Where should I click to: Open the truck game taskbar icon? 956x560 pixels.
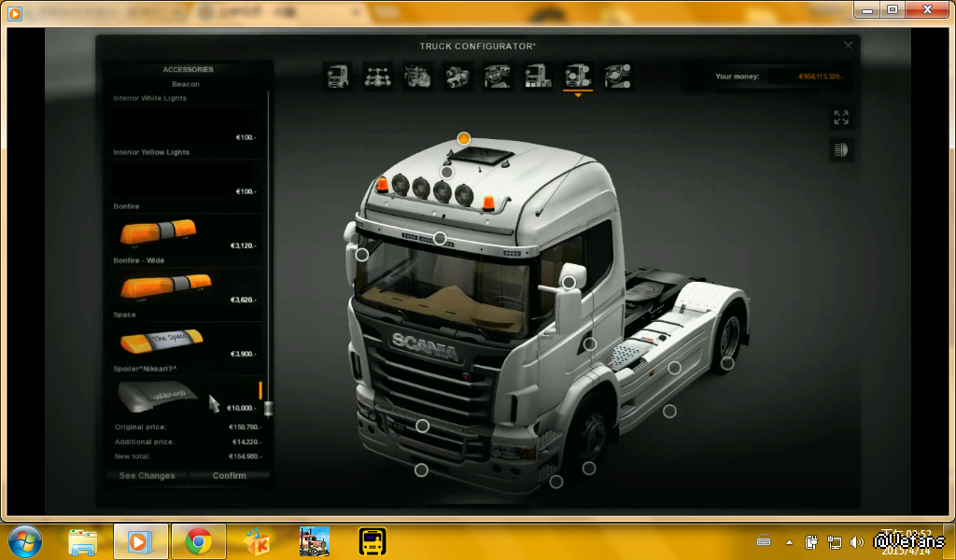coord(315,541)
